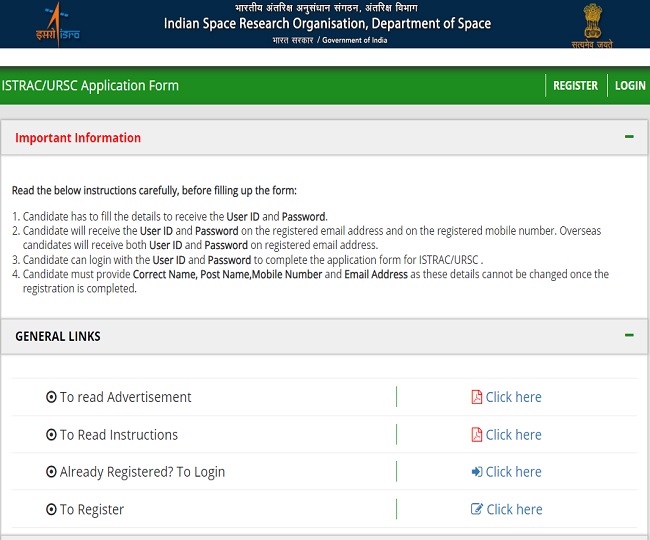Click the ISTRAC/URSC Application Form title
The height and width of the screenshot is (540, 650).
click(x=90, y=86)
